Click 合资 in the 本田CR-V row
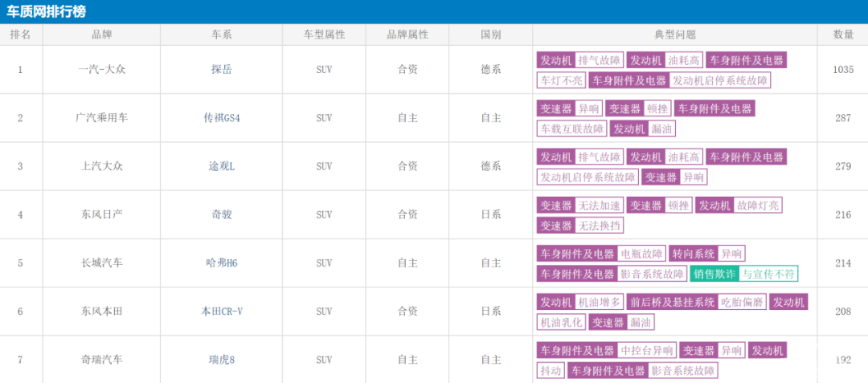Image resolution: width=868 pixels, height=383 pixels. tap(407, 312)
